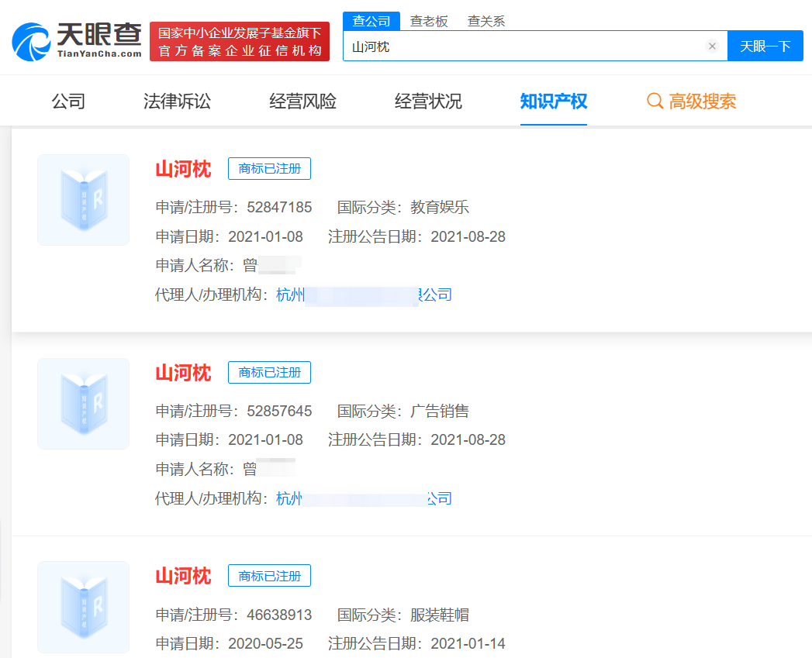Screen dimensions: 812x658
Task: Click the first 山河枕 trademark title
Action: tap(183, 168)
